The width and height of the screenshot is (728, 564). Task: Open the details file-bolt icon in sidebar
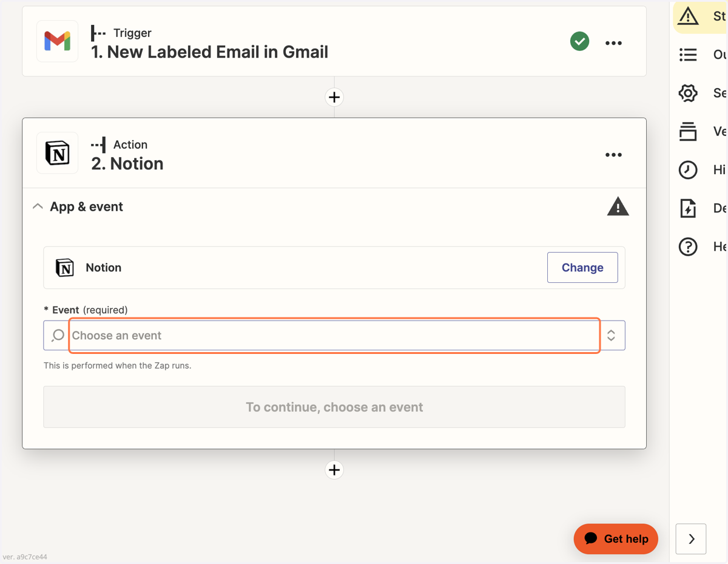[x=688, y=208]
